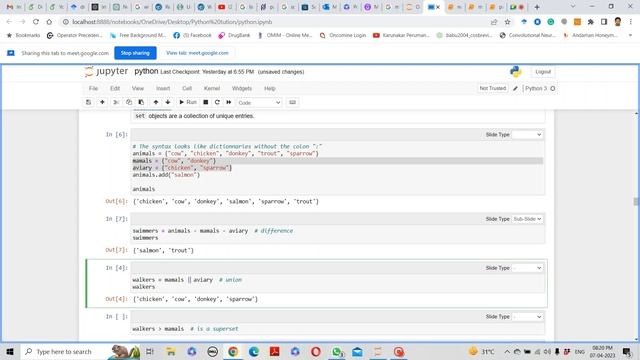640x360 pixels.
Task: Open Adobe Acrobat from taskbar
Action: pyautogui.click(x=274, y=351)
